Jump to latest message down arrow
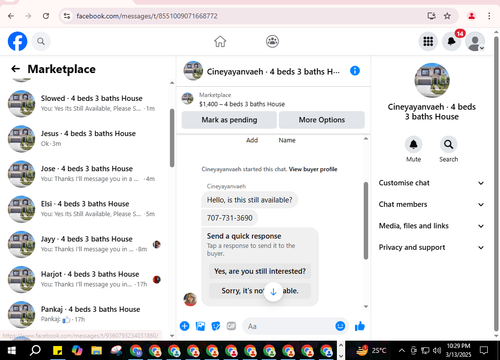 [x=273, y=292]
